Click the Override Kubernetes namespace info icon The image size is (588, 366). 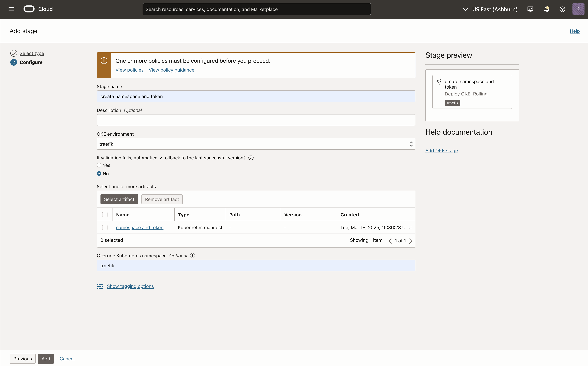tap(192, 256)
